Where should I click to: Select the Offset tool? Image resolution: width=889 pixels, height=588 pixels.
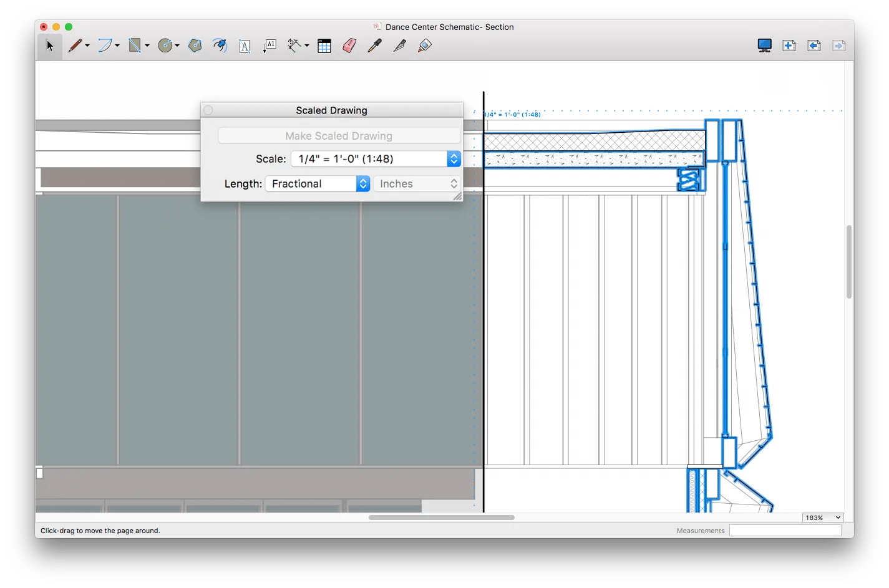click(220, 46)
